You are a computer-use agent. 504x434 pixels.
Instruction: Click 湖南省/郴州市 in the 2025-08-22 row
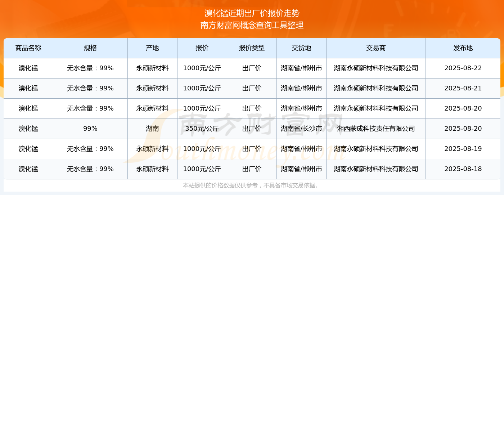[302, 68]
